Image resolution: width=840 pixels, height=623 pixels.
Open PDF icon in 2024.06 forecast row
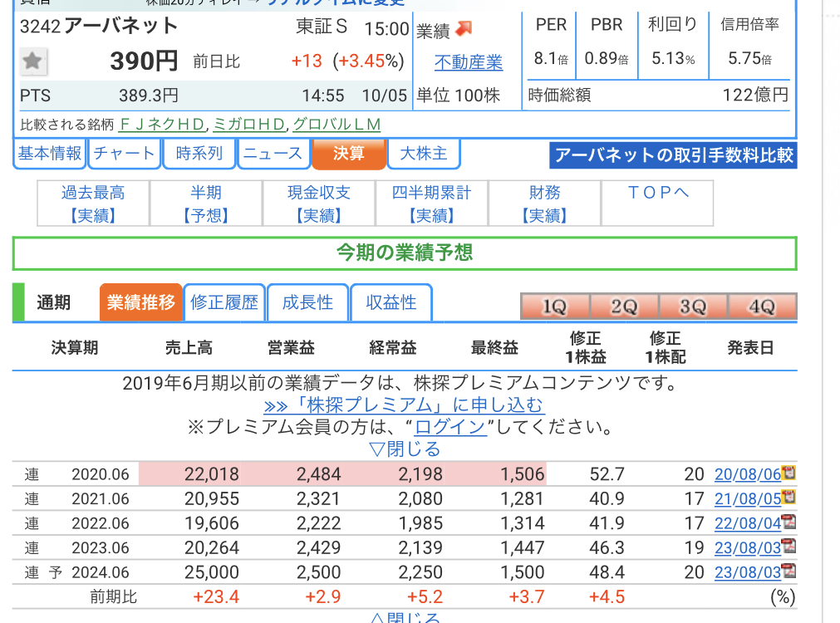788,571
